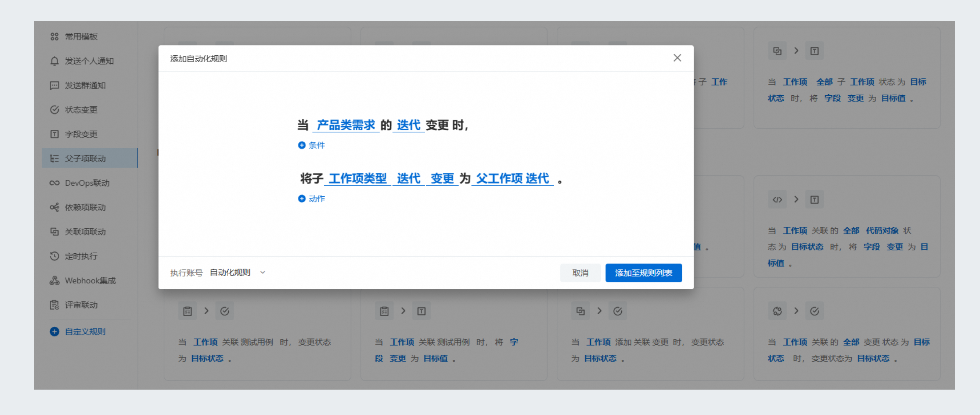Image resolution: width=980 pixels, height=415 pixels.
Task: Select 状态变更 in the sidebar
Action: pyautogui.click(x=89, y=109)
